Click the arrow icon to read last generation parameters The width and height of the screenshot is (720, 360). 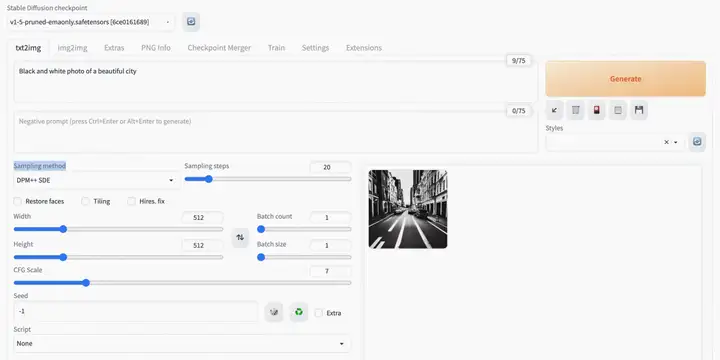555,110
